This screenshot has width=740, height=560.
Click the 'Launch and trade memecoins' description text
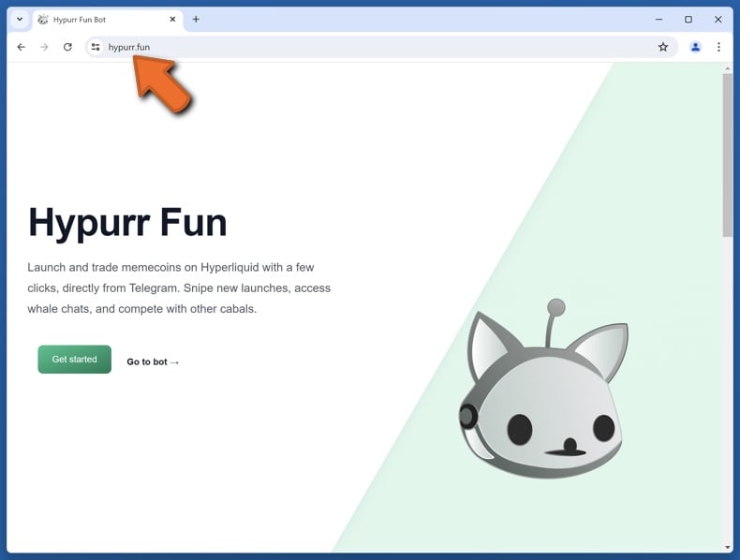[x=179, y=287]
